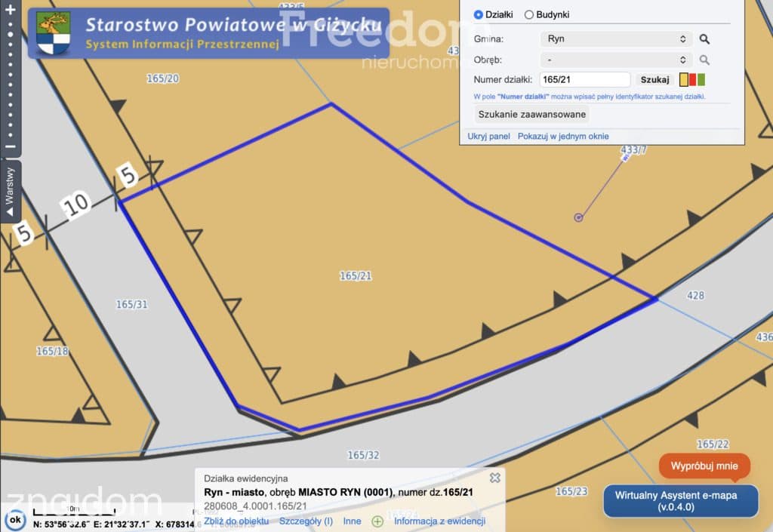Screen dimensions: 773x532
Task: Open the Gmina dropdown showing Ryn
Action: pos(616,39)
